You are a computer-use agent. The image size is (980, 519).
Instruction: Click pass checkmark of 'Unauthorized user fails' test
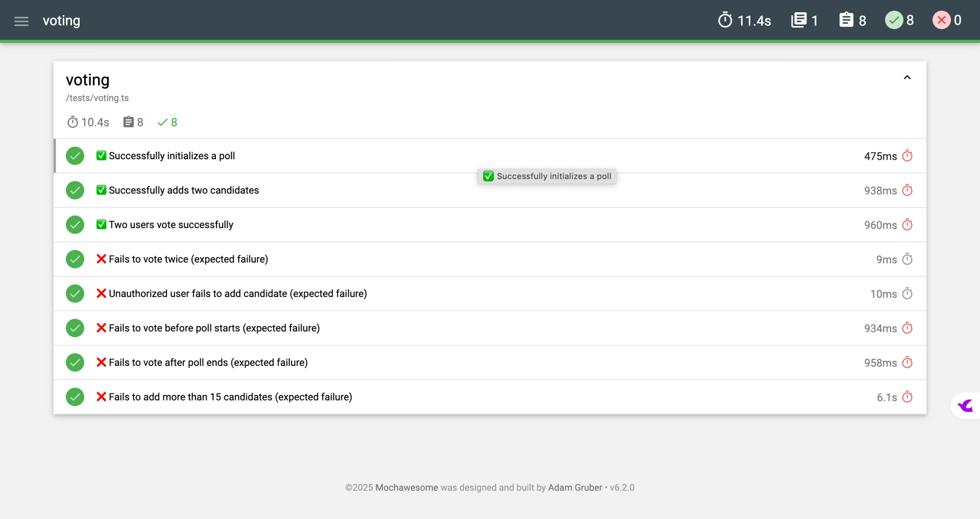click(x=75, y=293)
